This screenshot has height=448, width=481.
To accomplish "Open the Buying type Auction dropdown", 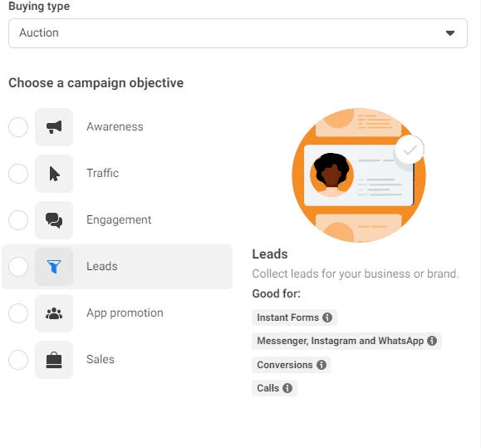I will 238,33.
